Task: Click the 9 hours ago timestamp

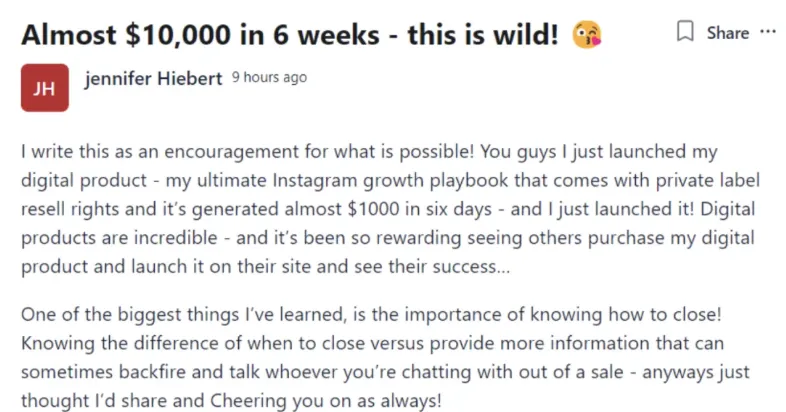Action: tap(269, 78)
